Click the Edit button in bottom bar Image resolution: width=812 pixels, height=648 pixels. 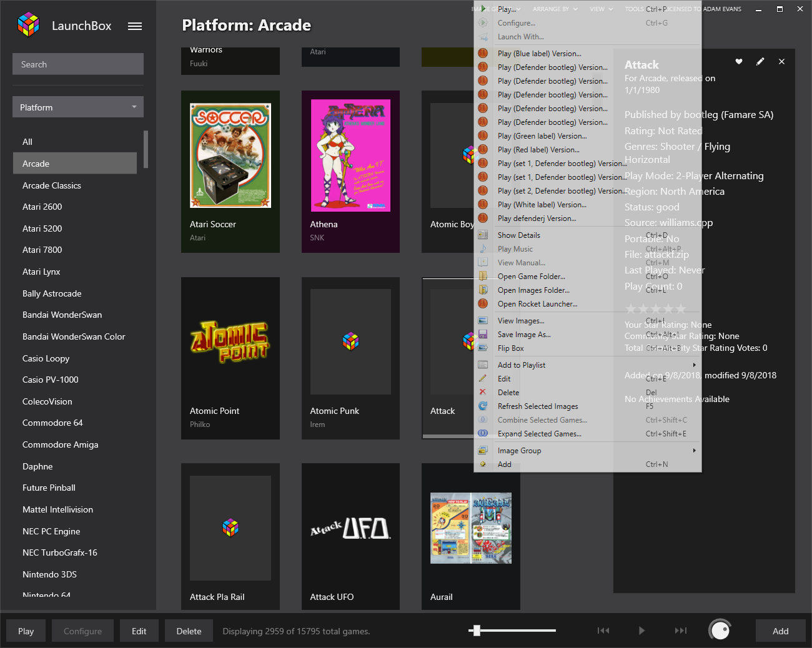pyautogui.click(x=139, y=631)
